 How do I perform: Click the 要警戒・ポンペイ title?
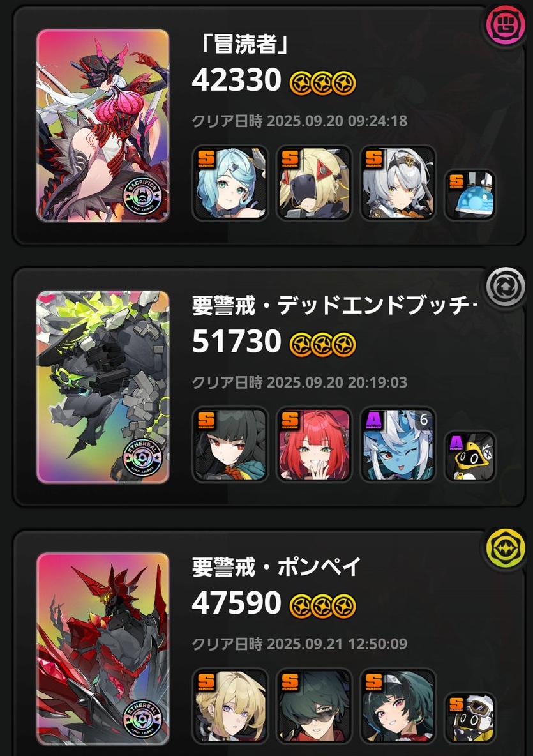(276, 567)
